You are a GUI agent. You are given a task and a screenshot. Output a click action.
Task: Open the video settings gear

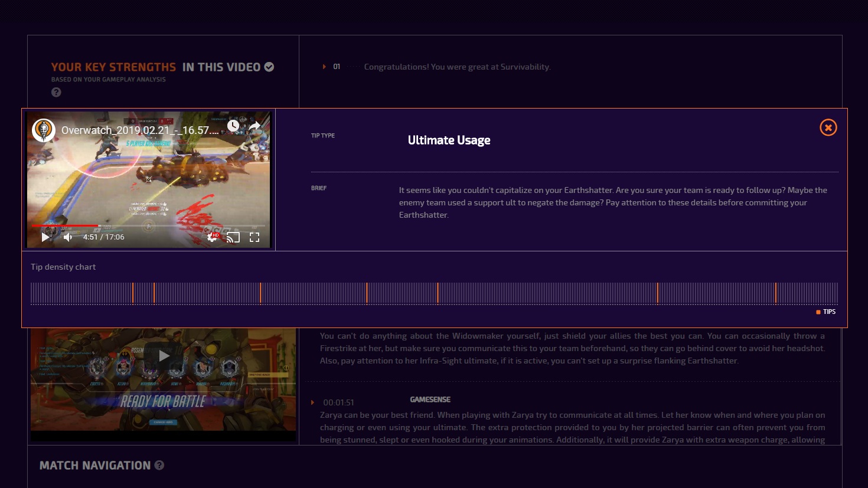pos(213,237)
